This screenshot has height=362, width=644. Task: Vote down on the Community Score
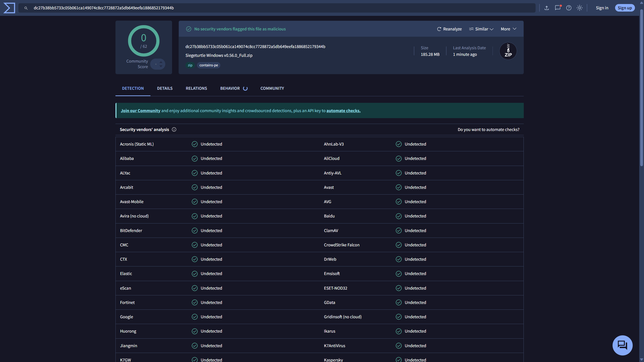point(161,66)
